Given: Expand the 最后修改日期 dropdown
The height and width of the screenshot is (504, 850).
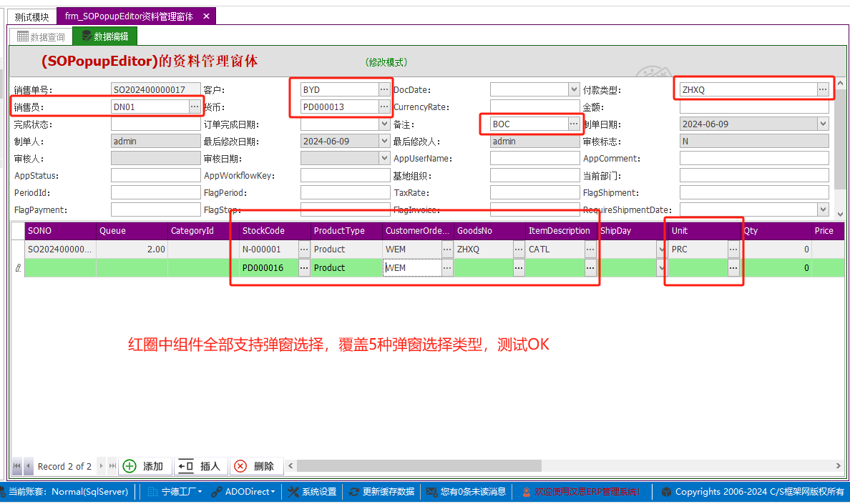Looking at the screenshot, I should [x=384, y=142].
